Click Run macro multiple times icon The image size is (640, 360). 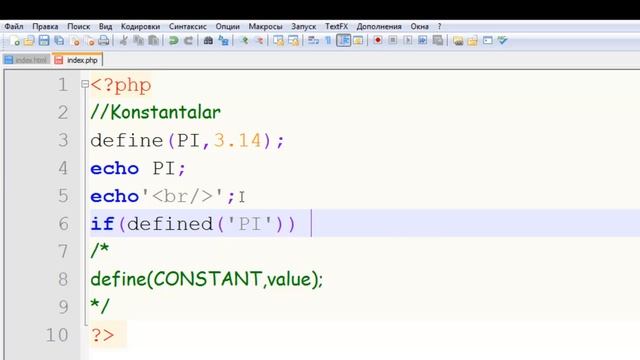[422, 40]
